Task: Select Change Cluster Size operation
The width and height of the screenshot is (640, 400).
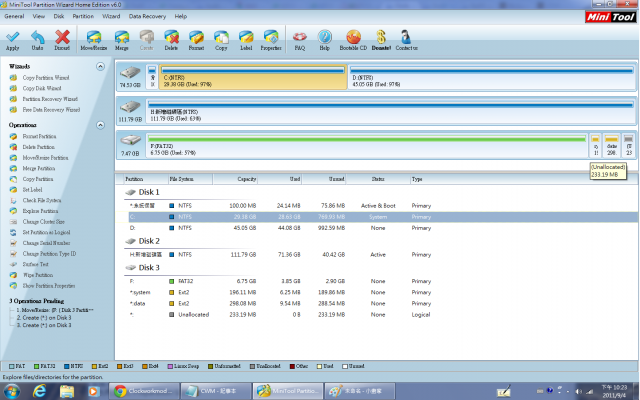Action: [43, 222]
